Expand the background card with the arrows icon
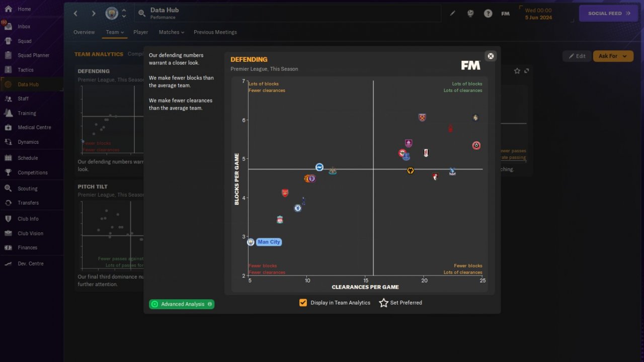The image size is (644, 362). coord(527,71)
